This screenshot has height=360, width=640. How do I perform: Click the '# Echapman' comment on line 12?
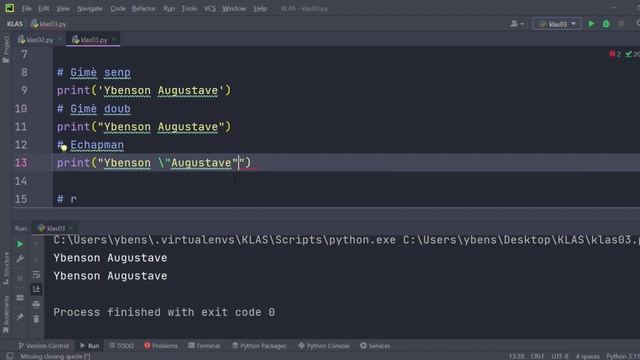coord(90,145)
